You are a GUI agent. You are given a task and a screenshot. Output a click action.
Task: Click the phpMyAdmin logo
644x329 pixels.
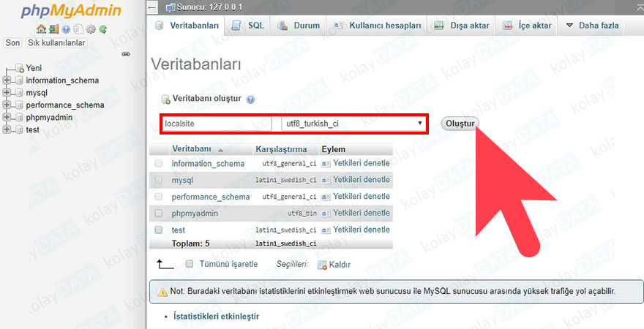click(72, 11)
